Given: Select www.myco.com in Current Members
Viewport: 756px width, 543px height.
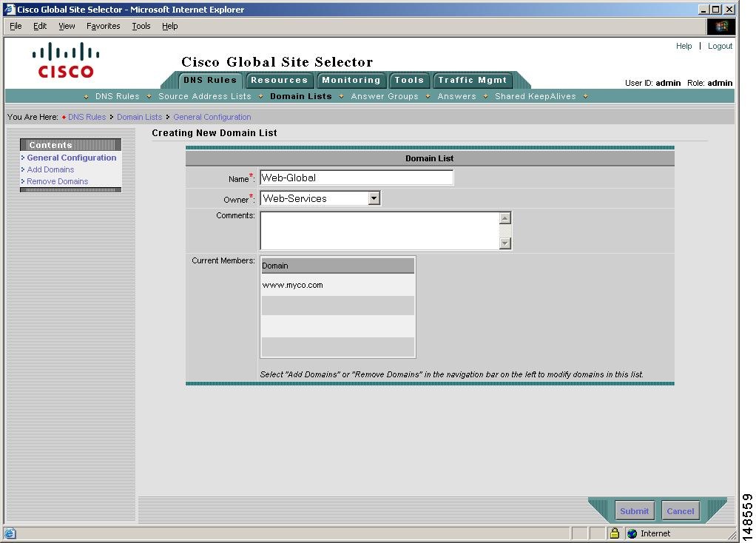Looking at the screenshot, I should [x=293, y=285].
